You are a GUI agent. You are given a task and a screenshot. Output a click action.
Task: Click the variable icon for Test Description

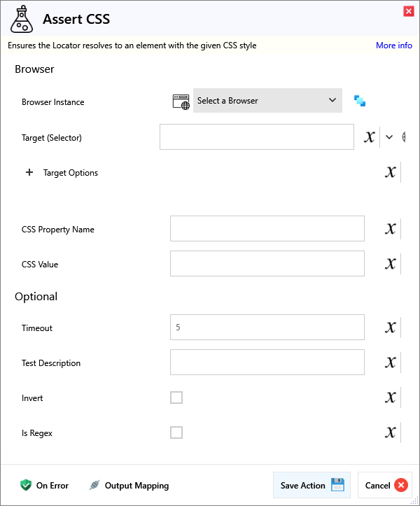[391, 363]
